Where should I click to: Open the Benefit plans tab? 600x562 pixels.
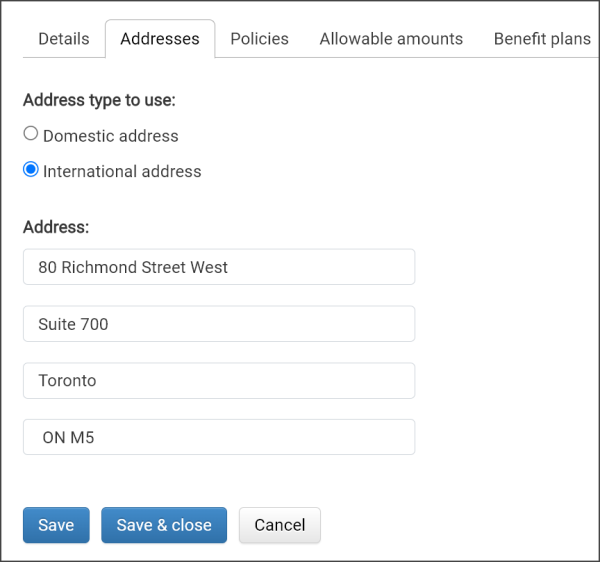542,39
